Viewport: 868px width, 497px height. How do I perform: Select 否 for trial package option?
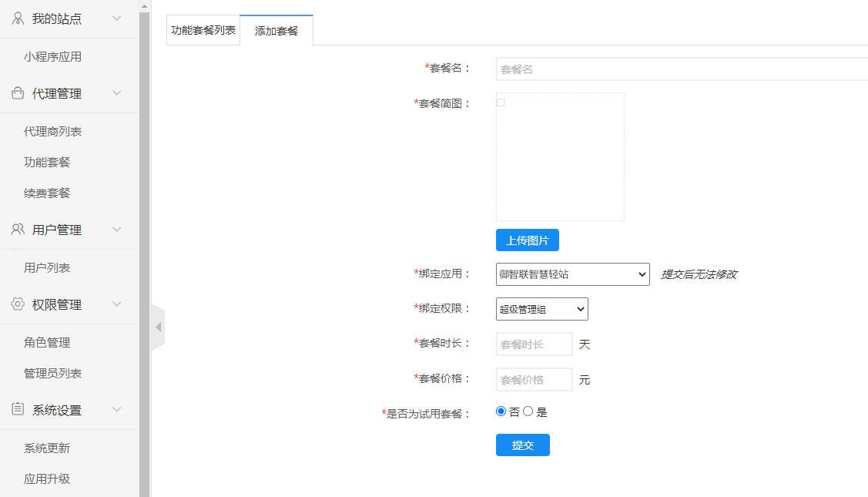[501, 411]
